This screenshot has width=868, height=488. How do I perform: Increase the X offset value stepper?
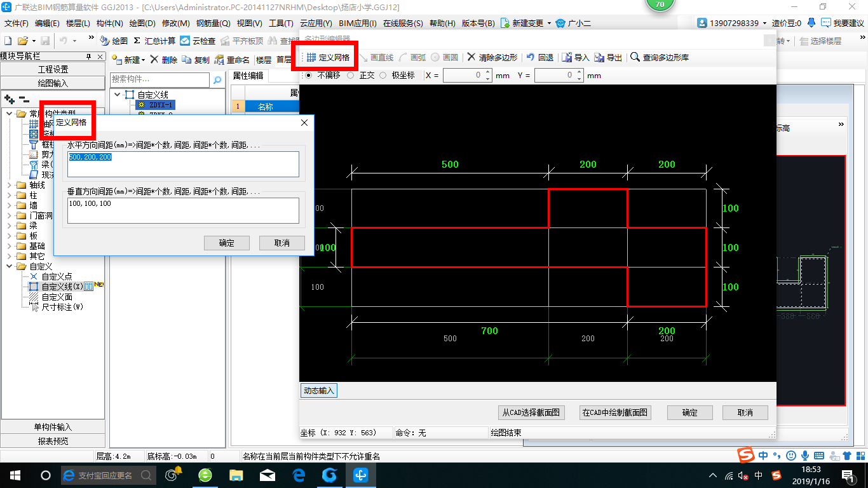pyautogui.click(x=487, y=72)
